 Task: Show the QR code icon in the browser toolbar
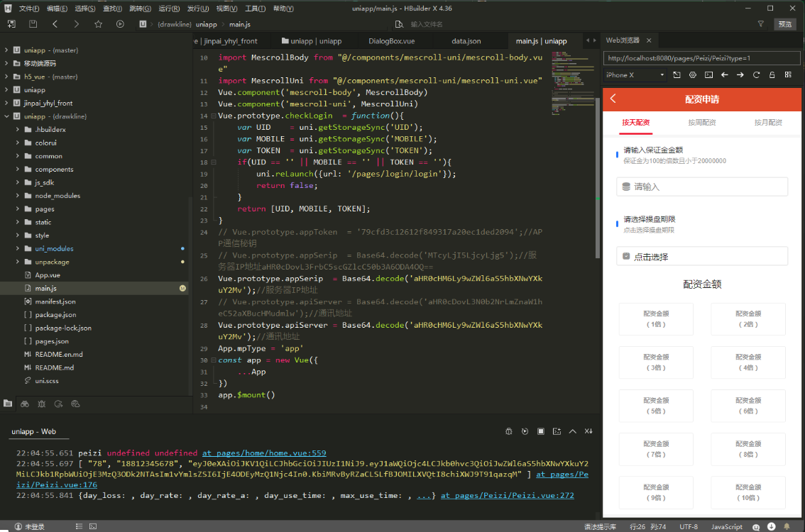pyautogui.click(x=788, y=75)
